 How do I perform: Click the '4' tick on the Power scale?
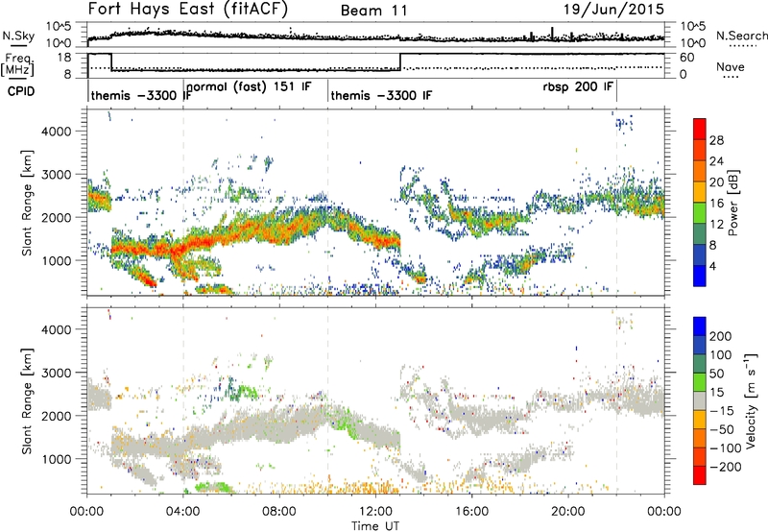click(712, 266)
